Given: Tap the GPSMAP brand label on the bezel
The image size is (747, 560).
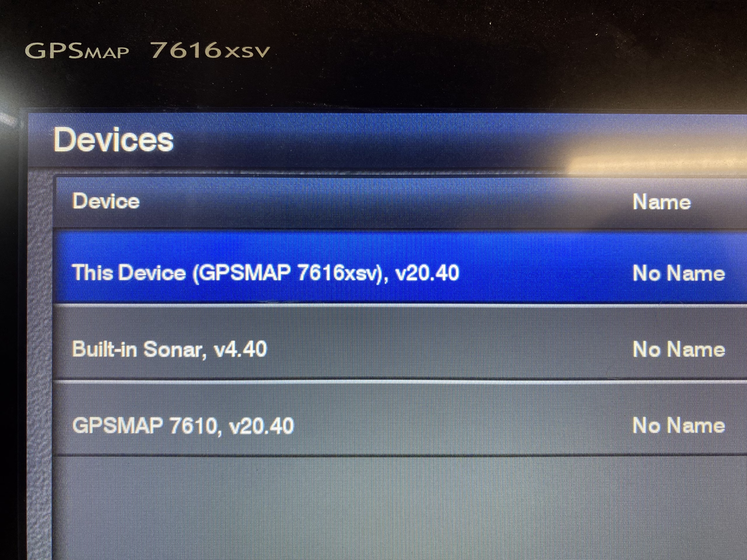Looking at the screenshot, I should (77, 51).
